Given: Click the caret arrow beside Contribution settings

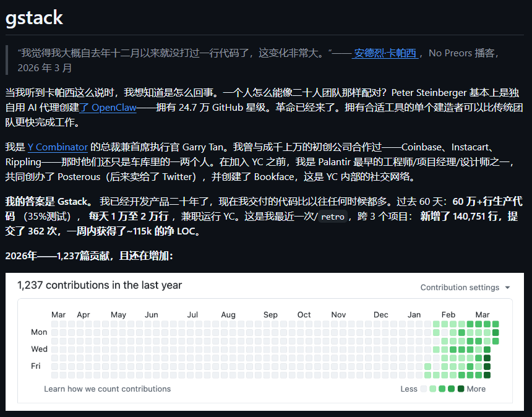Looking at the screenshot, I should (508, 288).
